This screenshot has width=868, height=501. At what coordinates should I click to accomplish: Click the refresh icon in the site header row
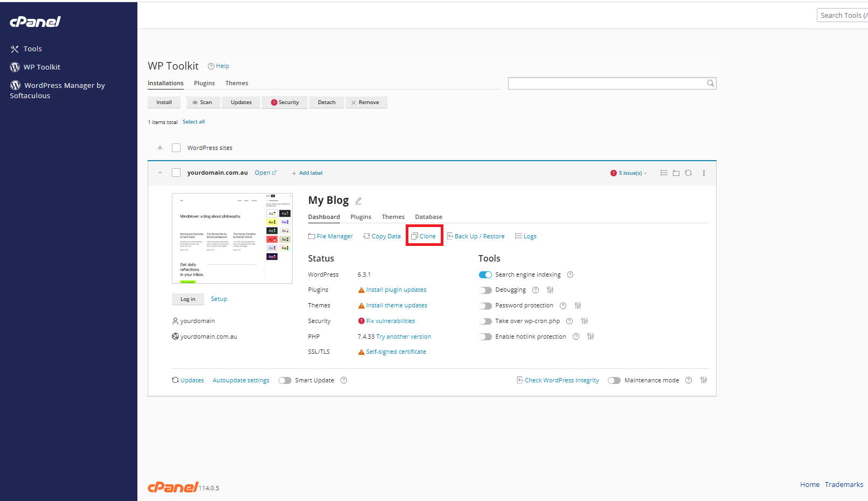(689, 173)
